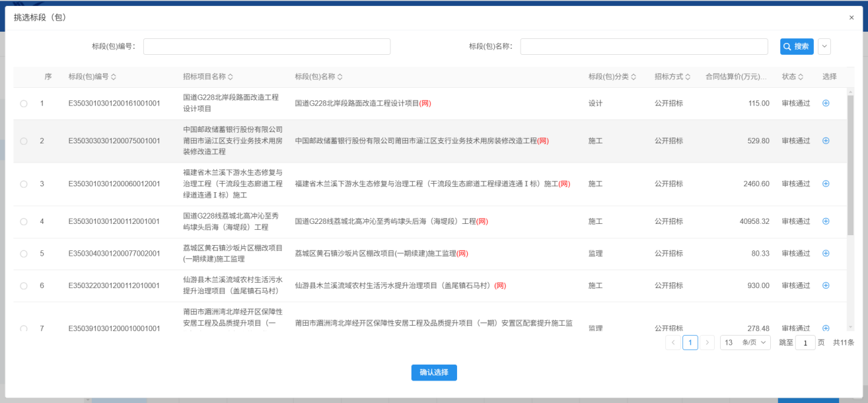
Task: Add row 6 using its plus icon
Action: [x=826, y=285]
